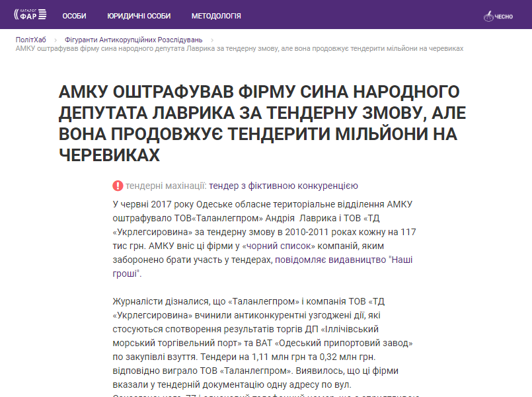The height and width of the screenshot is (397, 532).
Task: Go to ПолітХаб breadcrumb
Action: pyautogui.click(x=31, y=40)
